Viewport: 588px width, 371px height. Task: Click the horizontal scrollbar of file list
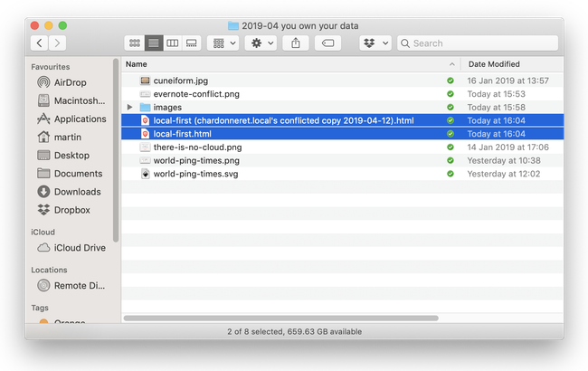[x=280, y=318]
